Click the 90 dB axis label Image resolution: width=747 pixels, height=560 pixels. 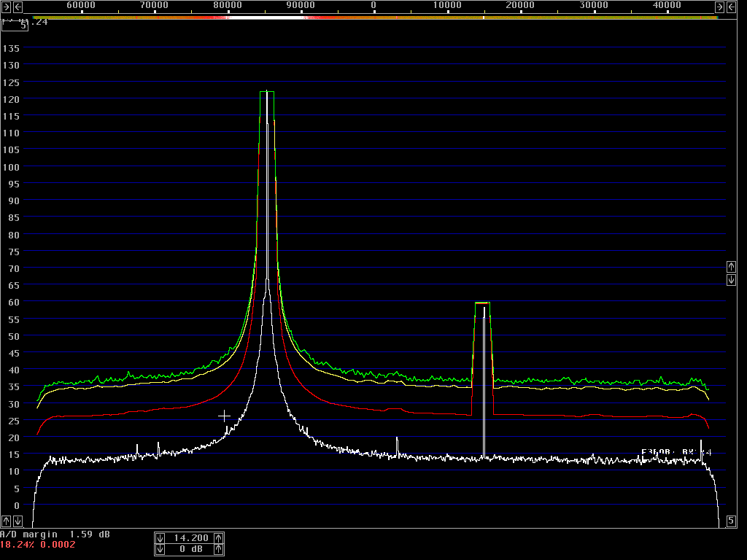[x=14, y=201]
